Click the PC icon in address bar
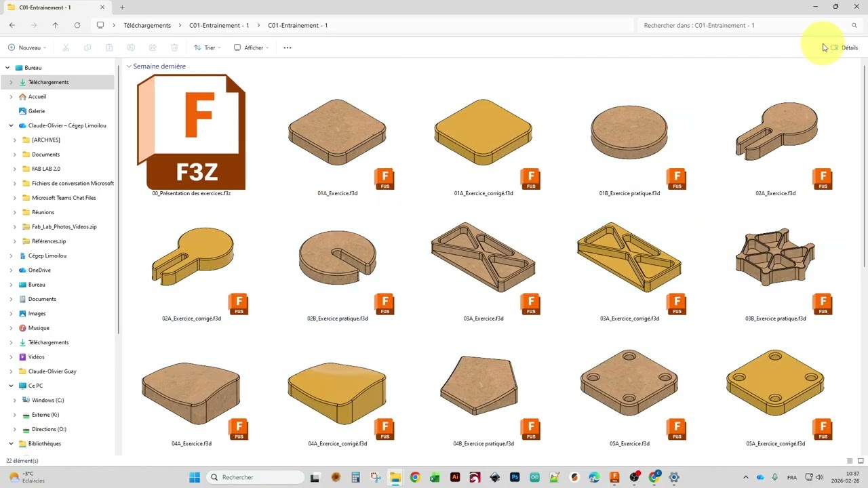 100,25
